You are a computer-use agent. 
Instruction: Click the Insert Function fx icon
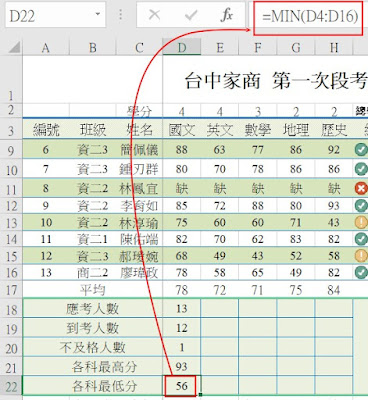[x=227, y=15]
